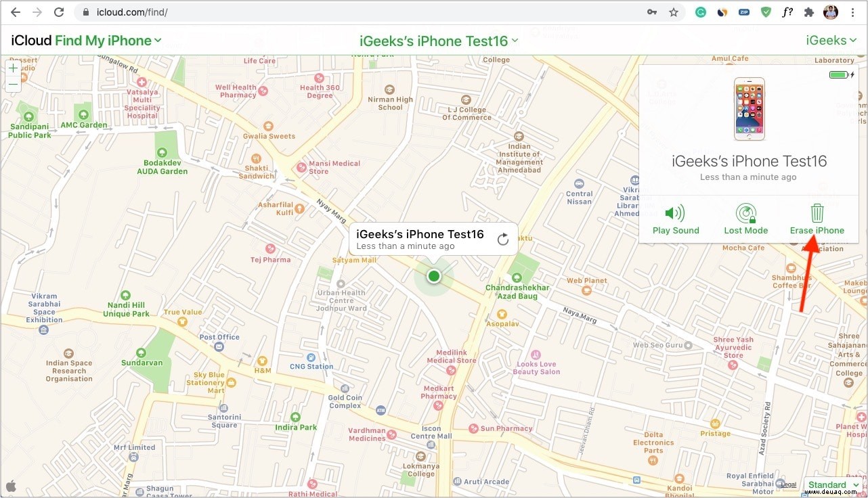
Task: Click the site lock icon in address bar
Action: point(85,12)
